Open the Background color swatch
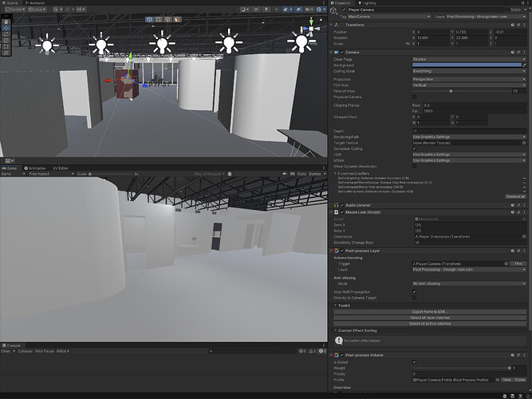 (x=467, y=65)
